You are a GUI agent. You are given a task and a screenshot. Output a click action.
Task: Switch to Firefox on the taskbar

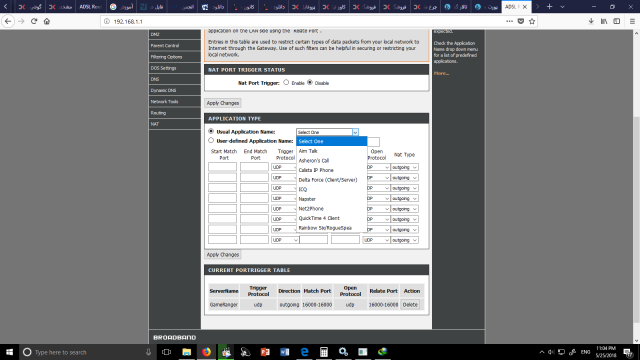[206, 352]
